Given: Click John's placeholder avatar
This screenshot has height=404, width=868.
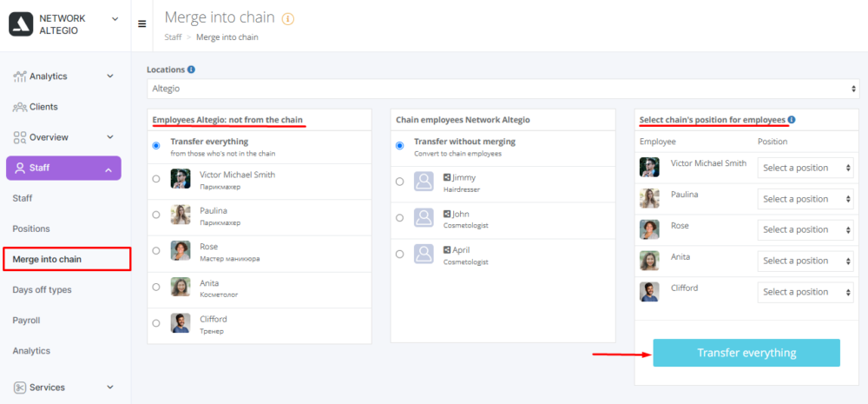Looking at the screenshot, I should (424, 218).
